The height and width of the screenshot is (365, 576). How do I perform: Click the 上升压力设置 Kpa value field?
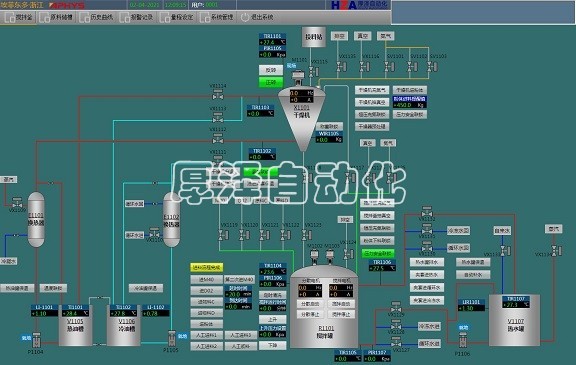pyautogui.click(x=272, y=335)
